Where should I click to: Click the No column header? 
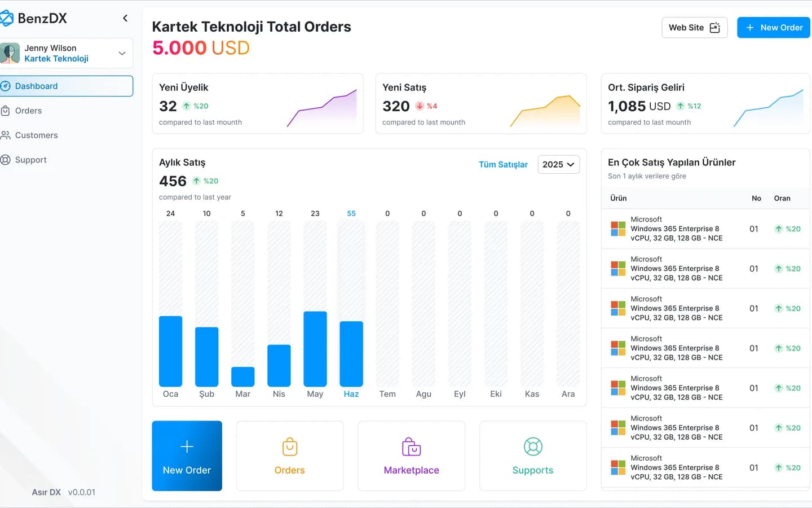(x=757, y=198)
